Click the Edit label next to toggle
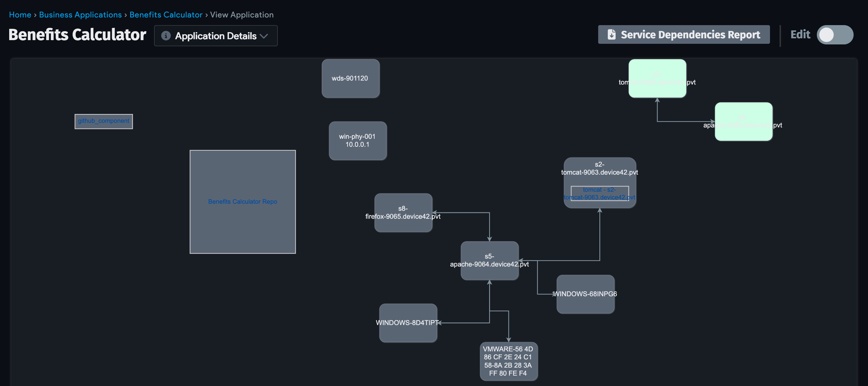The height and width of the screenshot is (386, 868). 800,34
